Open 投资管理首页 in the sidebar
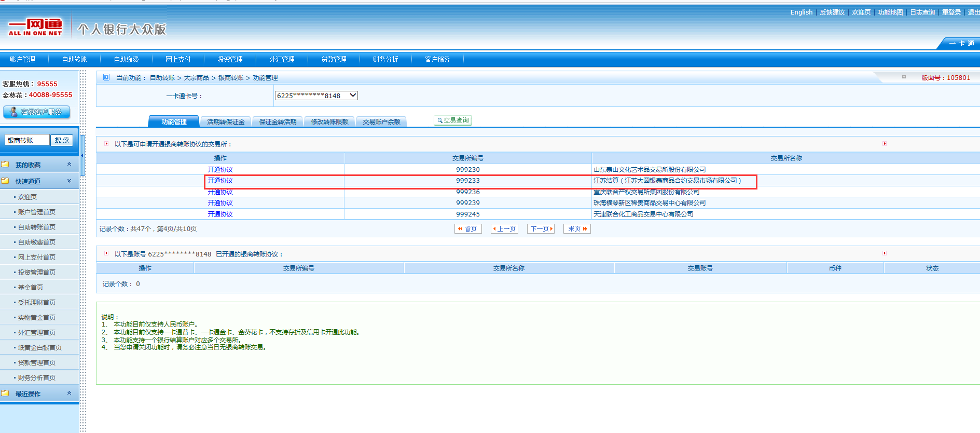 click(x=37, y=272)
